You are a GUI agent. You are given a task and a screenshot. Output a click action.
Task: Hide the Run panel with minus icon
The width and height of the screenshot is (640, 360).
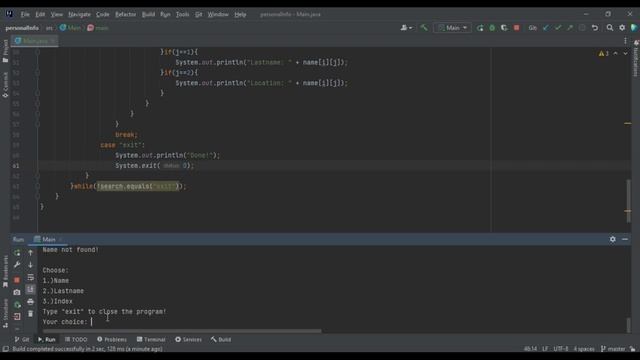[625, 239]
